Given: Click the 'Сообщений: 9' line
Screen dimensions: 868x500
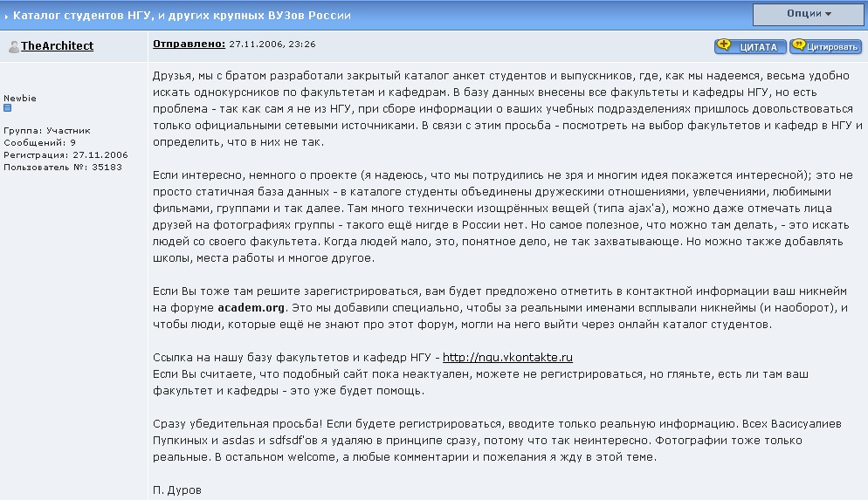Looking at the screenshot, I should click(x=39, y=143).
